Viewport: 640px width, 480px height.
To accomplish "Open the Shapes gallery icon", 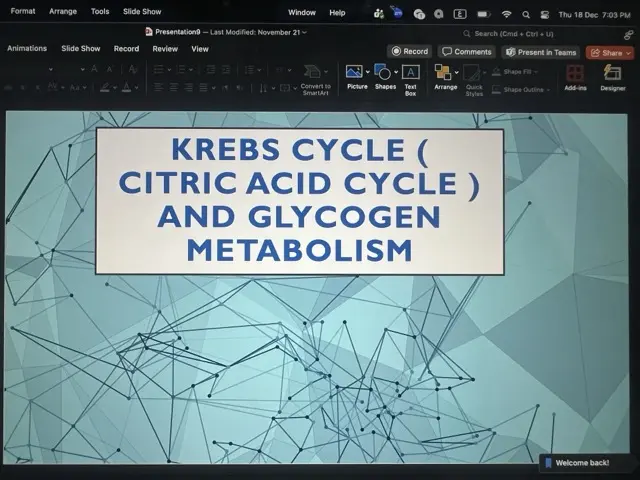I will click(382, 72).
